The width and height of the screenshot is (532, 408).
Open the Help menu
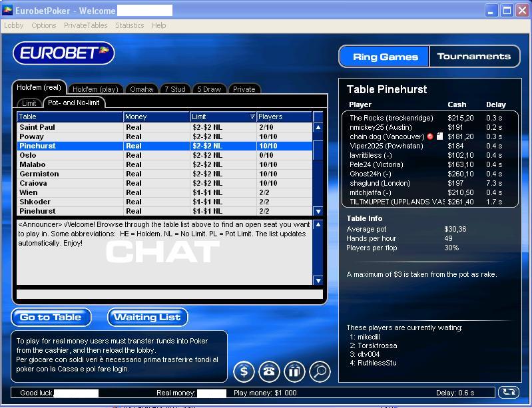158,25
